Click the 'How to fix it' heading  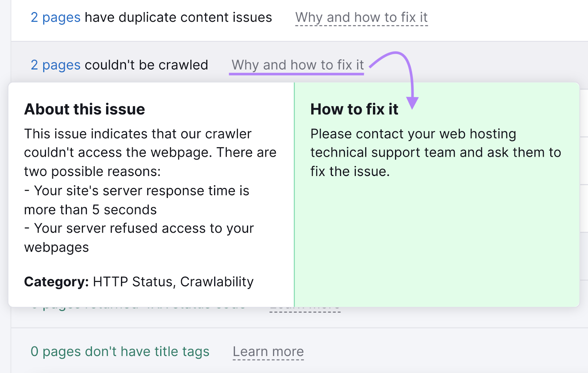point(354,109)
